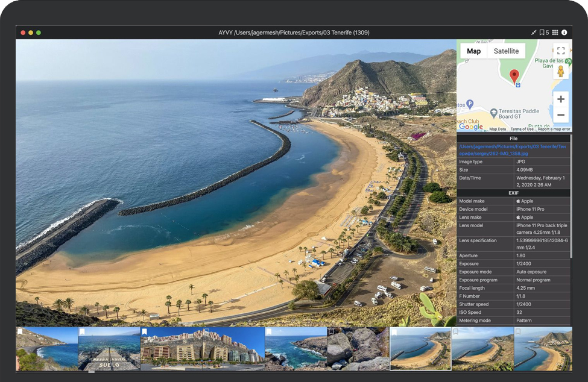Switch to the Map view tab
The width and height of the screenshot is (588, 382).
[473, 51]
